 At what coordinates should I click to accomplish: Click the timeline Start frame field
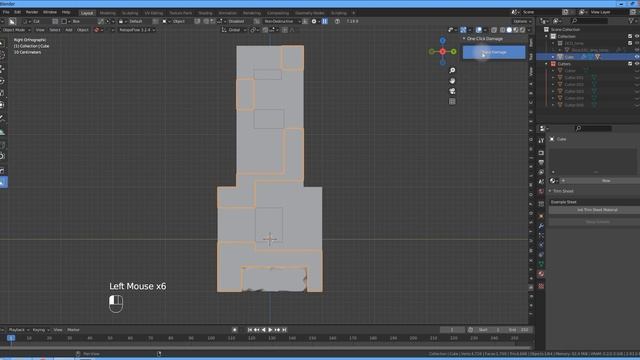(490, 330)
